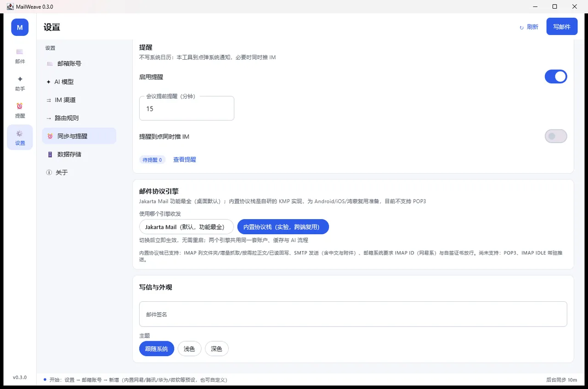Edit the 会议提前提醒 minutes field
The height and width of the screenshot is (389, 588).
click(x=187, y=108)
